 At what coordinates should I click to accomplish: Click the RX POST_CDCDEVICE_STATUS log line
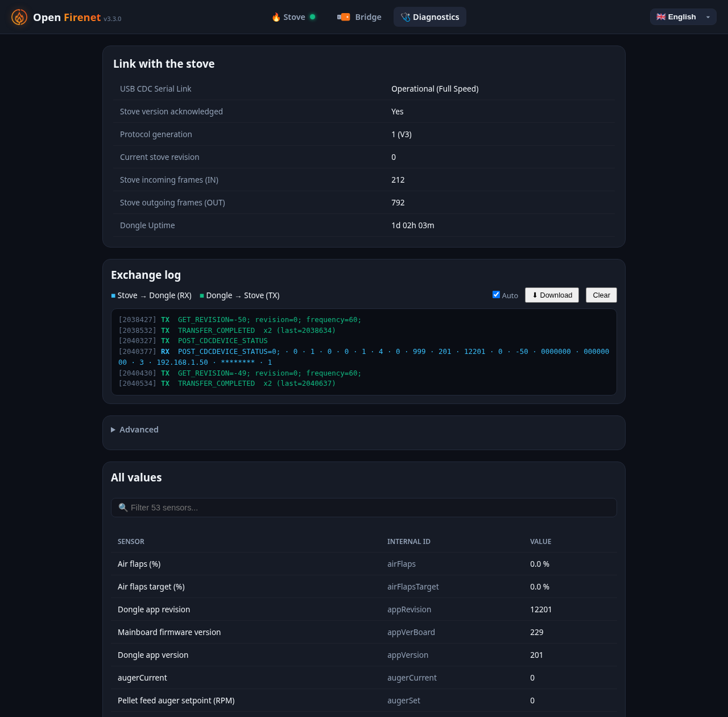coord(364,357)
